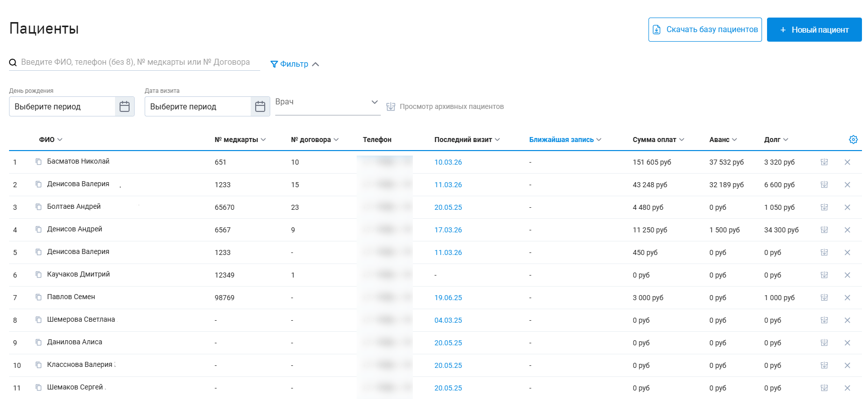The height and width of the screenshot is (399, 868).
Task: Sort by Аванс column
Action: (723, 140)
